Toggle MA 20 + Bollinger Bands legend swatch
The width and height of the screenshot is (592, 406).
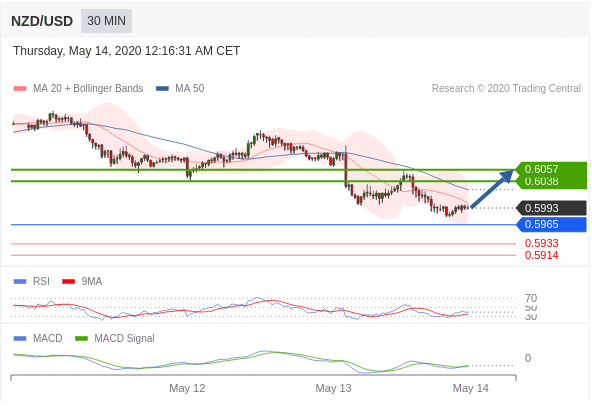[20, 89]
